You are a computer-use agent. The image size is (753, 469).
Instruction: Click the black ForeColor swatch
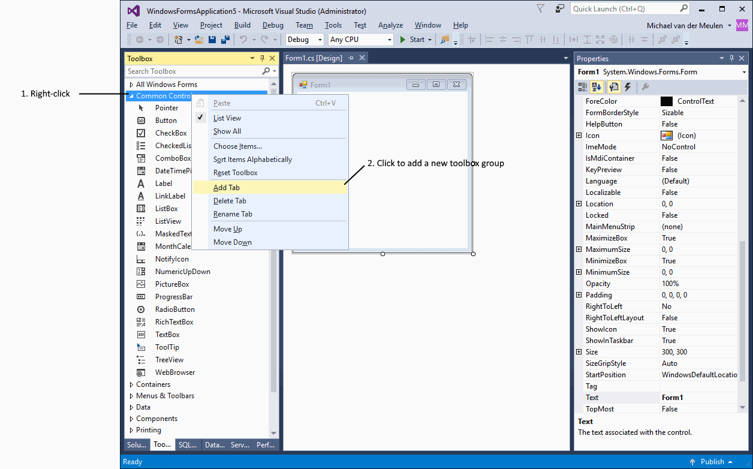click(x=667, y=101)
